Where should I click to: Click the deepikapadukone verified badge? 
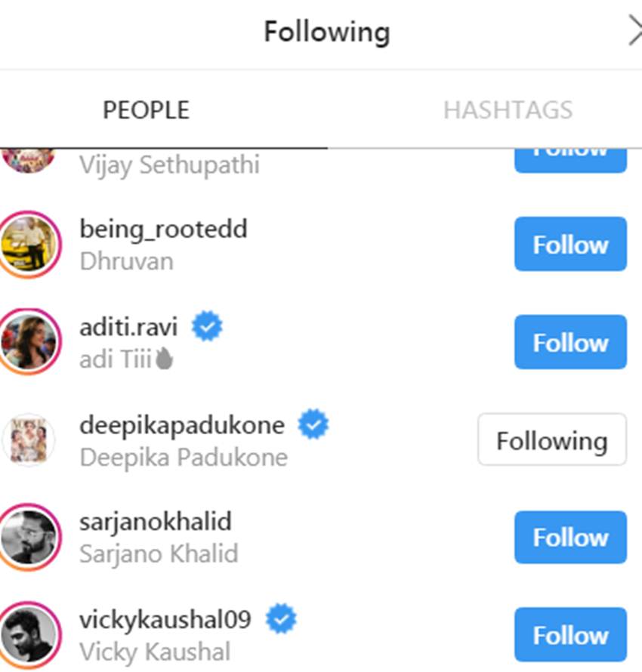click(x=313, y=424)
